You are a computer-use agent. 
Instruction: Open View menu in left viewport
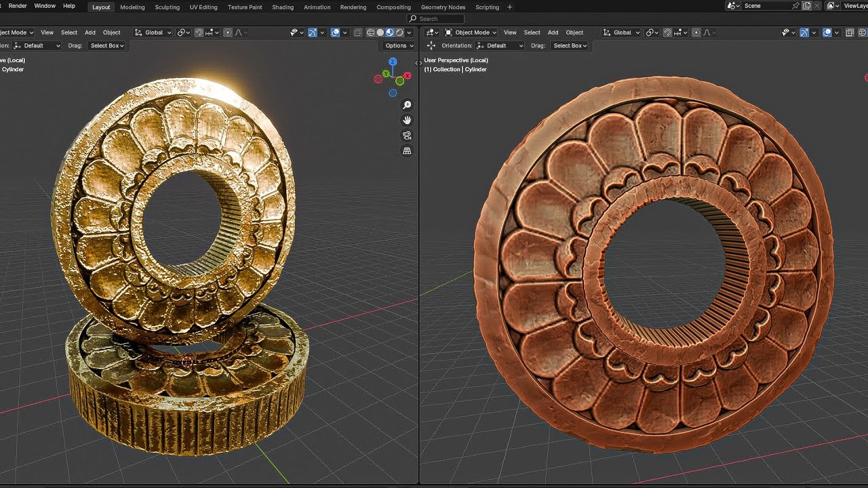coord(47,33)
